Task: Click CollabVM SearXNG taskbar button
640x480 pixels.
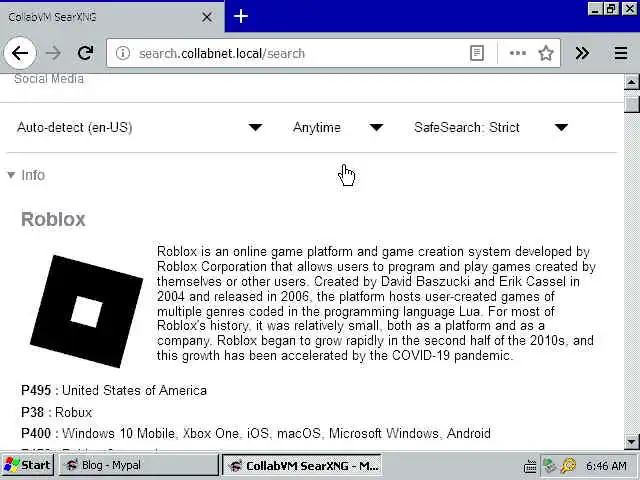Action: coord(302,465)
